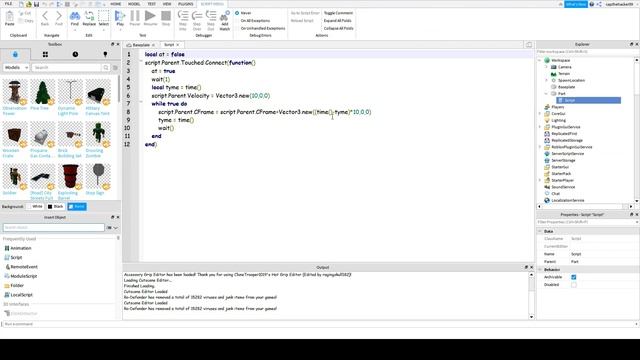Select the Script item in Explorer
The height and width of the screenshot is (360, 640).
coord(589,100)
